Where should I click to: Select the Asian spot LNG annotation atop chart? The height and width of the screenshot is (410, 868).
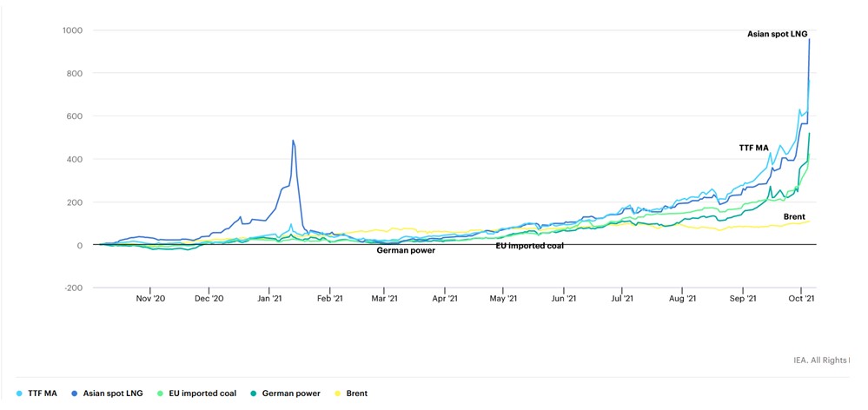click(777, 34)
